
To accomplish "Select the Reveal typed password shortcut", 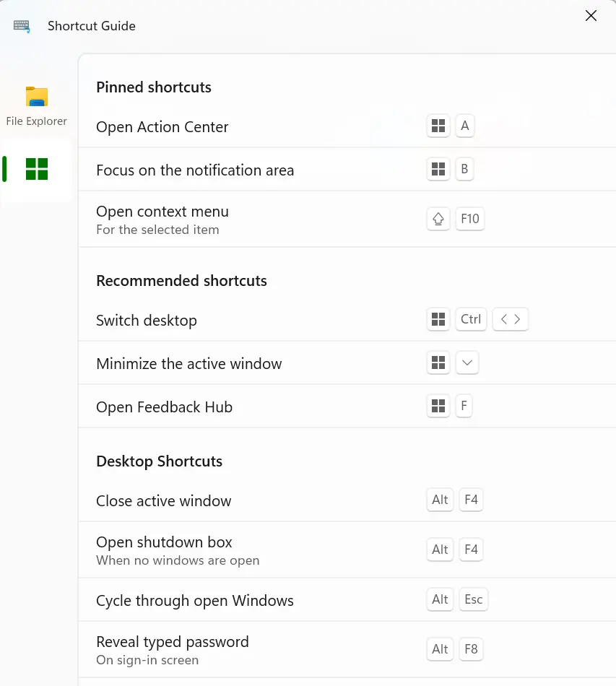I will (x=347, y=650).
